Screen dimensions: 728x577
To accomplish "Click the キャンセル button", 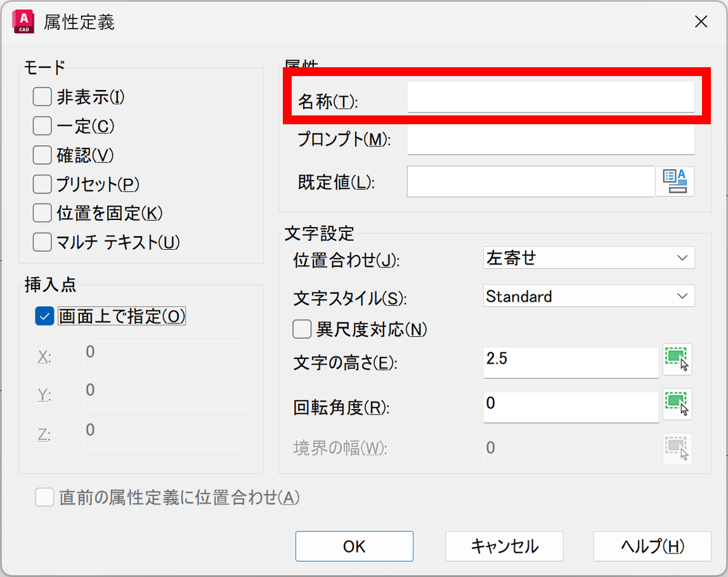I will coord(504,546).
